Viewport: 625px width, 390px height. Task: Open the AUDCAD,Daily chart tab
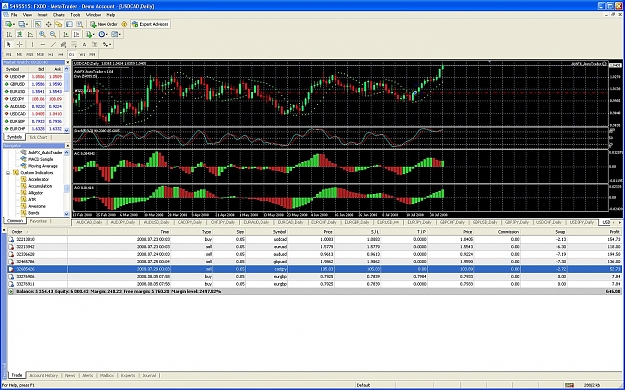pyautogui.click(x=89, y=222)
